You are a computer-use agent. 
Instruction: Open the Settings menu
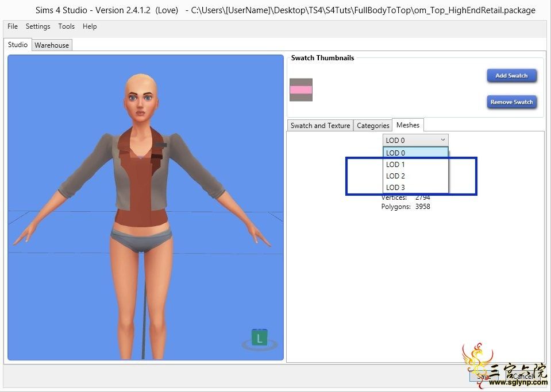click(38, 26)
